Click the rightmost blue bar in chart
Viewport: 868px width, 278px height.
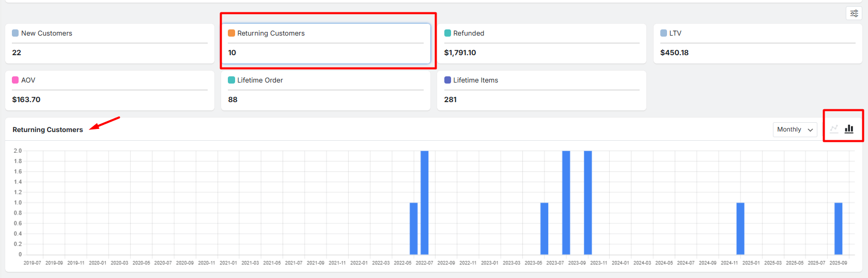click(838, 228)
